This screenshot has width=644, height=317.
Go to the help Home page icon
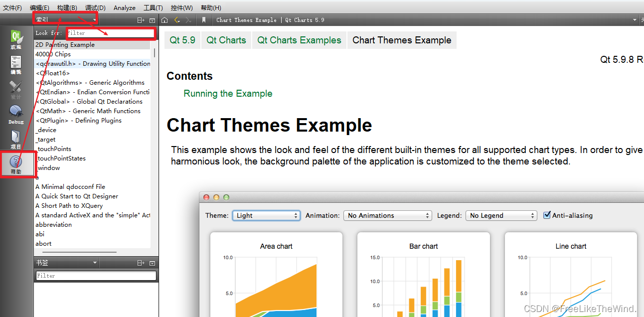(x=165, y=20)
